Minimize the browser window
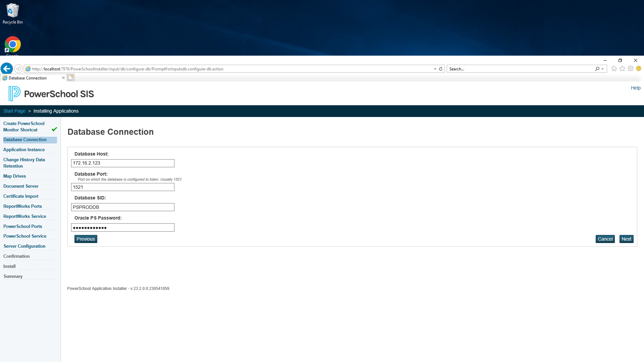The width and height of the screenshot is (644, 362). [605, 60]
